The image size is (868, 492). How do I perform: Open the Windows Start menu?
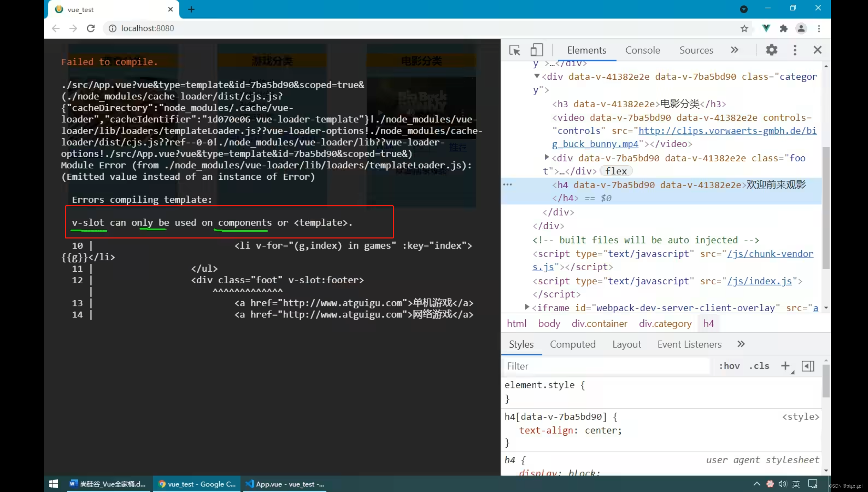[54, 484]
